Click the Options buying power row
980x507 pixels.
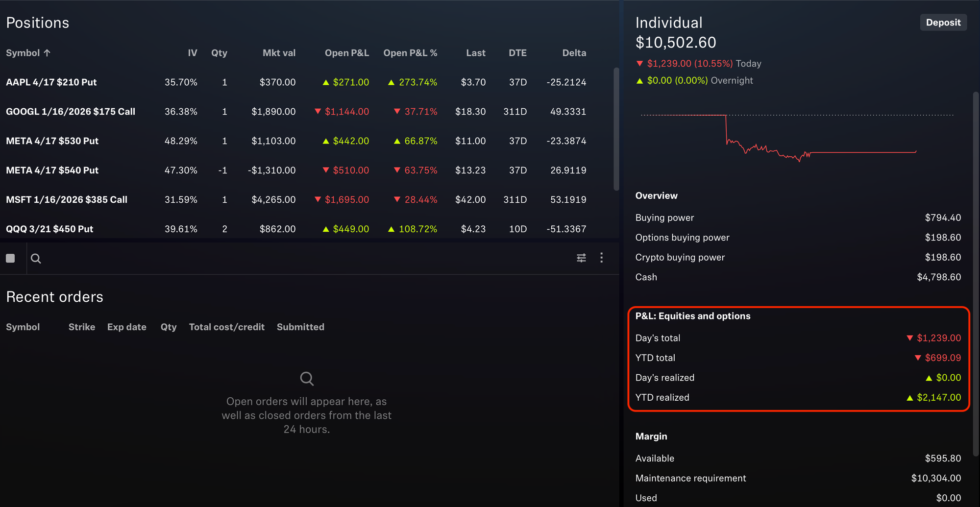[x=798, y=238]
